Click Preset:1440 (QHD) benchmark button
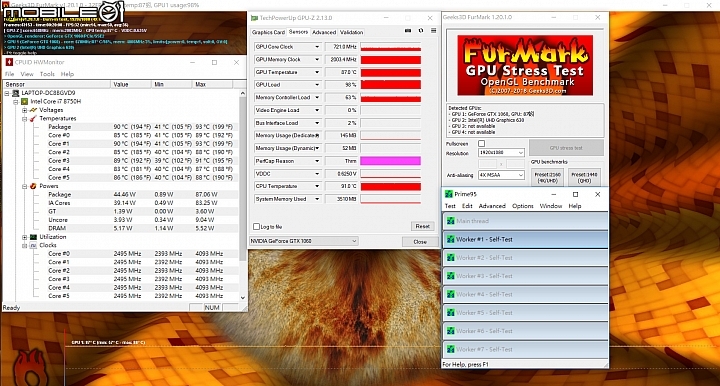The height and width of the screenshot is (386, 720). pyautogui.click(x=585, y=178)
